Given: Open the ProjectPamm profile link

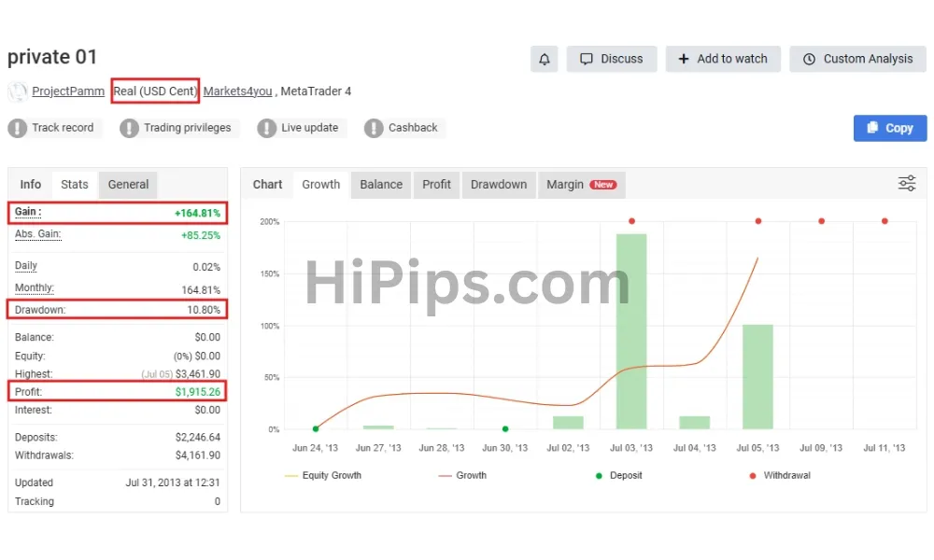Looking at the screenshot, I should click(68, 91).
